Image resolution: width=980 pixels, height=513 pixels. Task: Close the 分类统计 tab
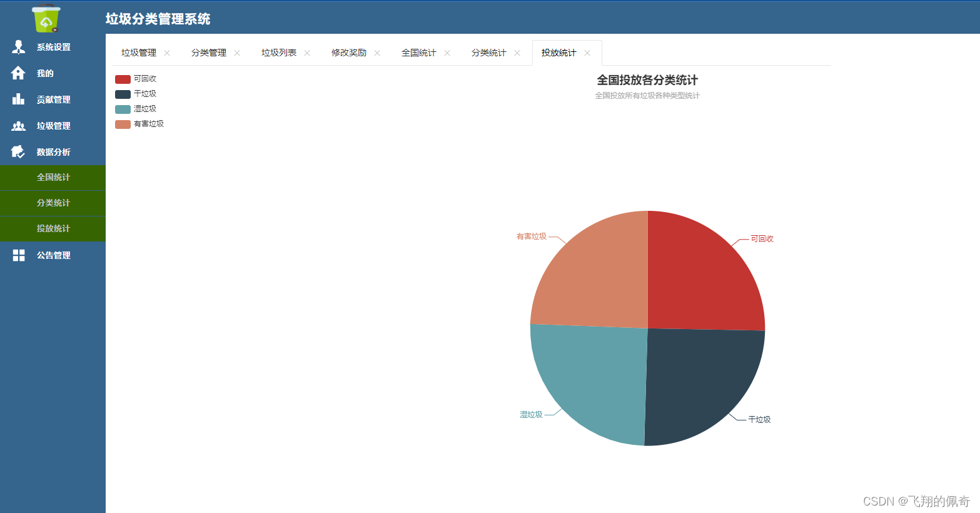(517, 53)
